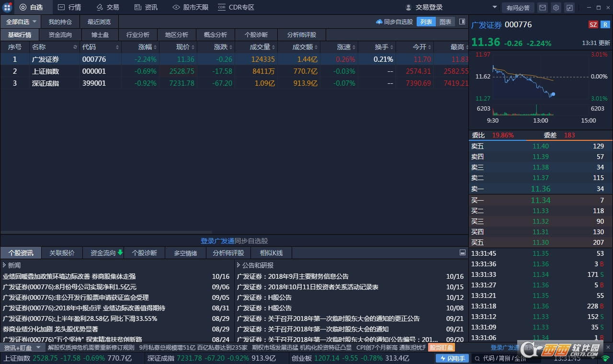Click the search magnifier icon

pyautogui.click(x=477, y=358)
